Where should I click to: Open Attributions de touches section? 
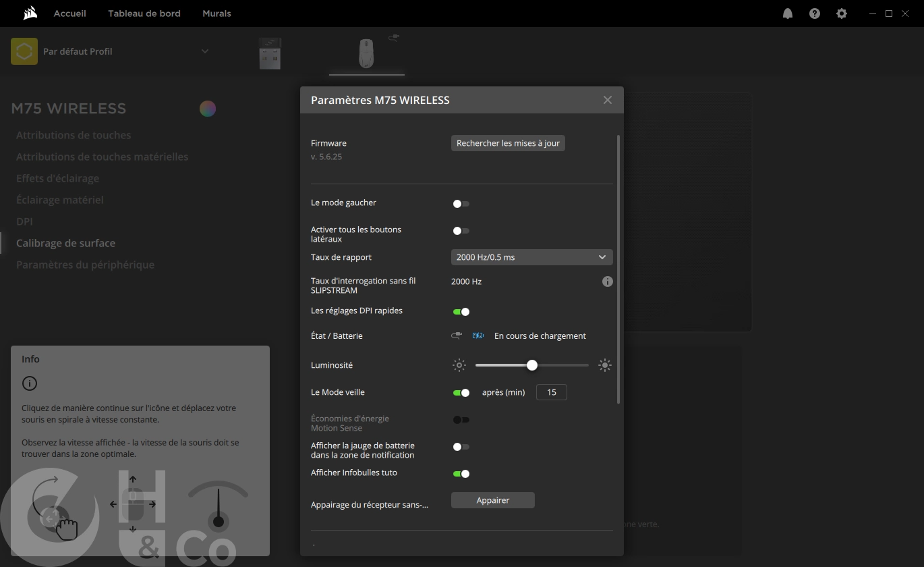point(74,135)
